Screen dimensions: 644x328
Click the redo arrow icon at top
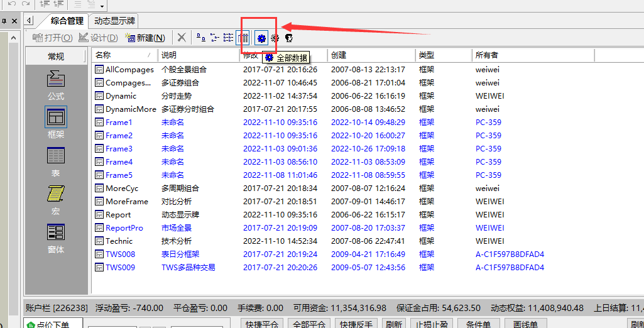click(26, 4)
